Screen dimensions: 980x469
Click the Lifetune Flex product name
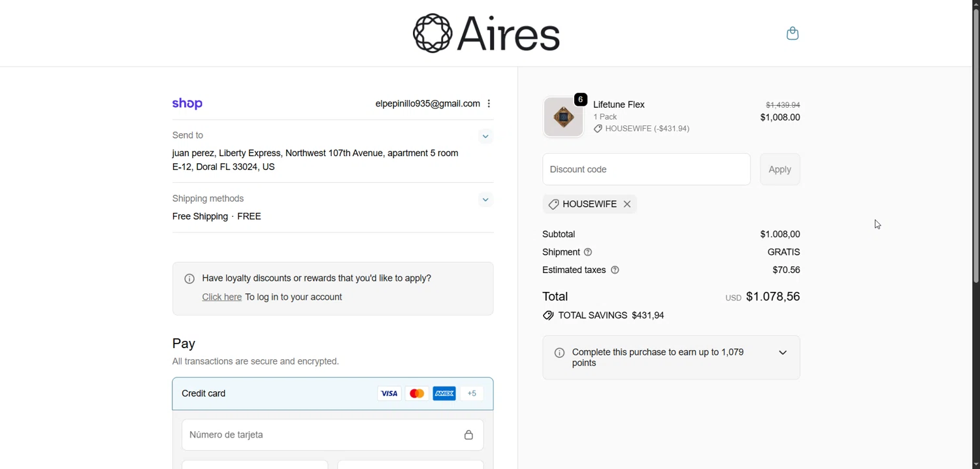[x=619, y=105]
